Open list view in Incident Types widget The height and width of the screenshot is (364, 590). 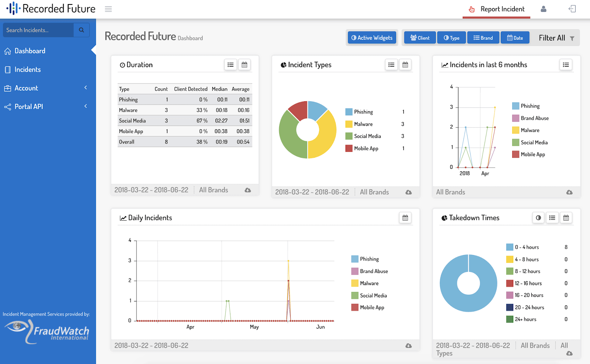tap(391, 65)
